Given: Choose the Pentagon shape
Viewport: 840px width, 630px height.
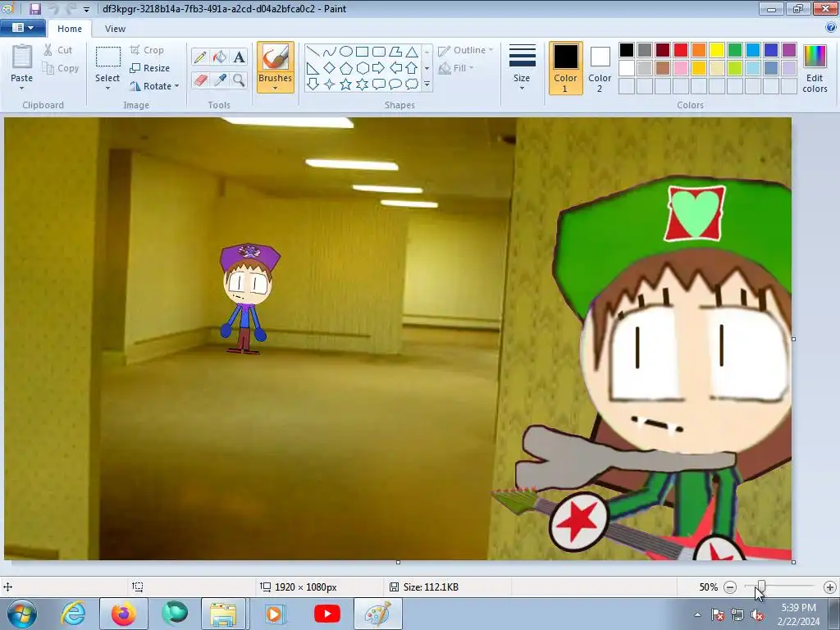Looking at the screenshot, I should (346, 68).
